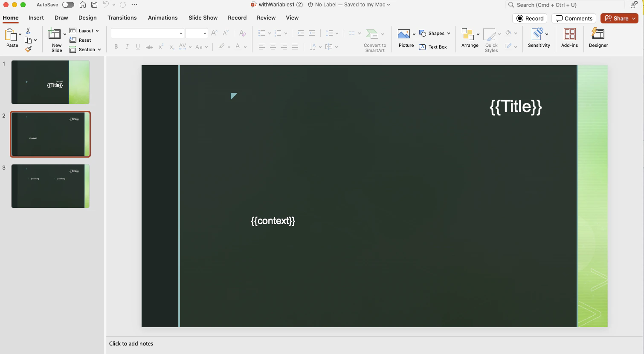This screenshot has height=354, width=644.
Task: Open the font name combo box
Action: 147,33
